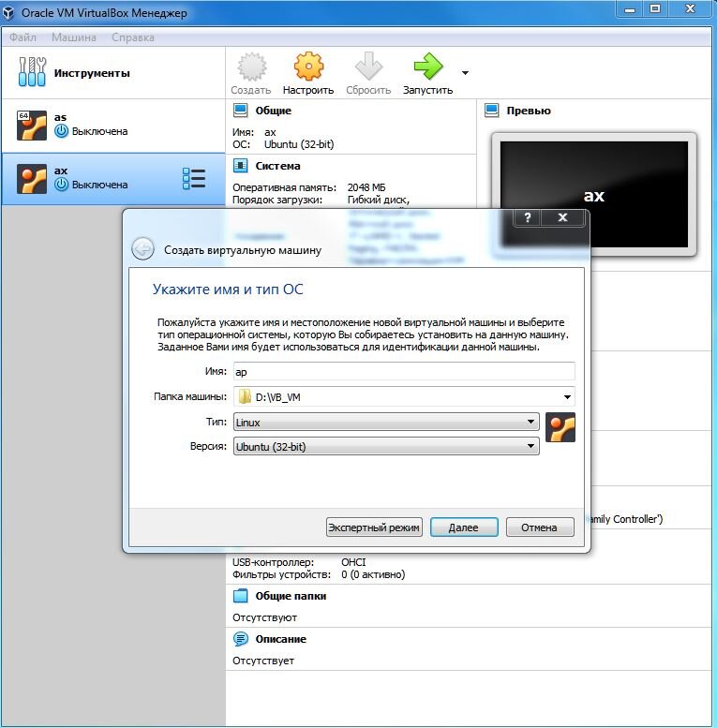717x728 pixels.
Task: Click the ax preview thumbnail
Action: 594,194
